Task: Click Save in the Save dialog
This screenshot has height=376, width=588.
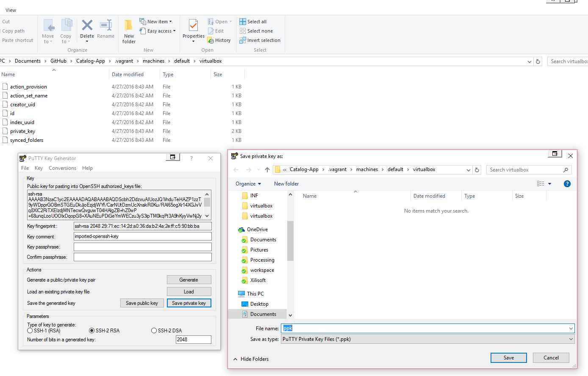Action: click(x=509, y=358)
